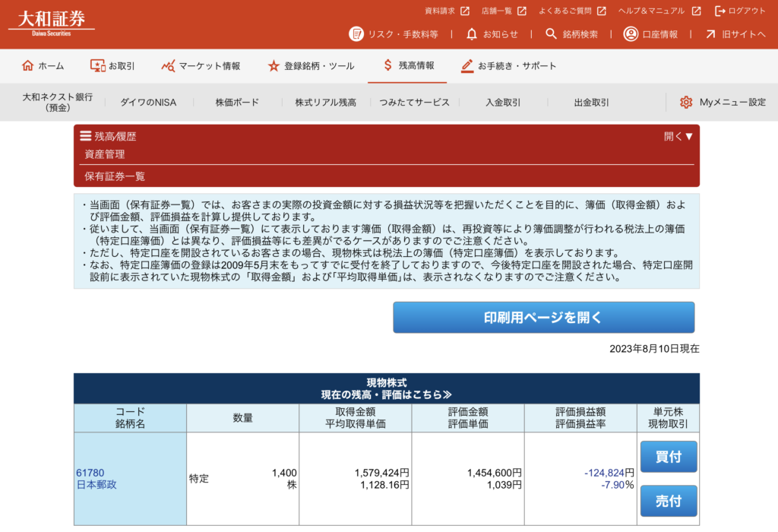The width and height of the screenshot is (778, 532).
Task: Click the external-link icon beside 店舗一覧
Action: 522,11
